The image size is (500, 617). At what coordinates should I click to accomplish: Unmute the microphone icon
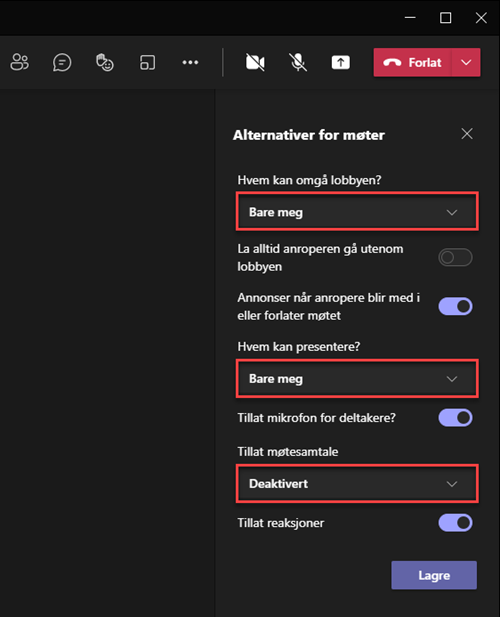pos(298,62)
